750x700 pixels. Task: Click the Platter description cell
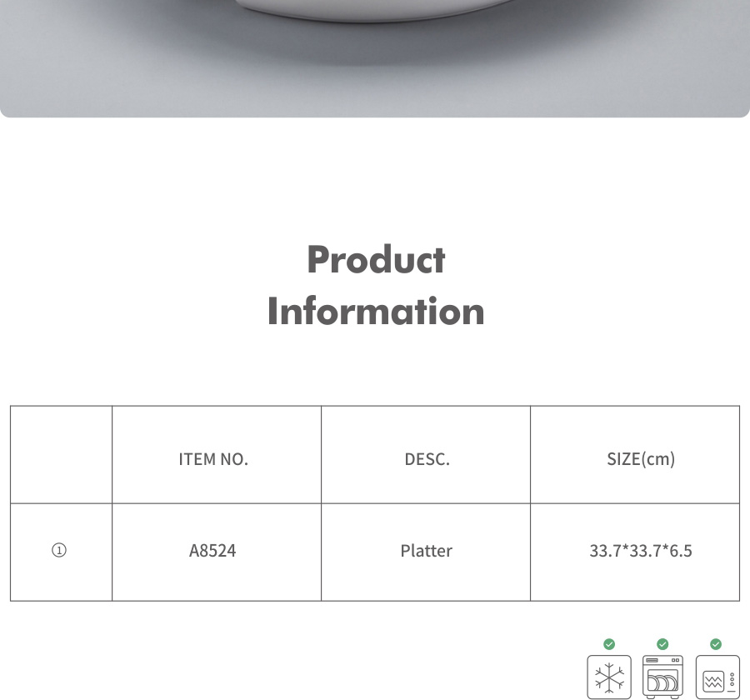[x=426, y=551]
